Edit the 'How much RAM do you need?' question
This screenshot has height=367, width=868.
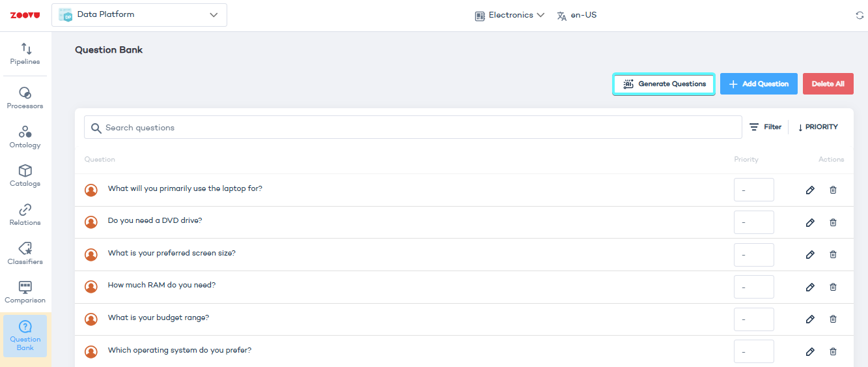pos(810,287)
